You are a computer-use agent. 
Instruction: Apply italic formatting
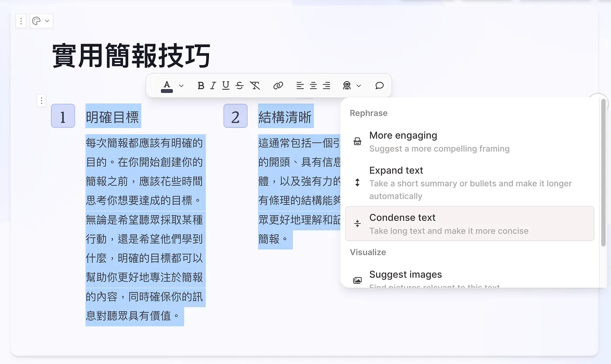[213, 86]
